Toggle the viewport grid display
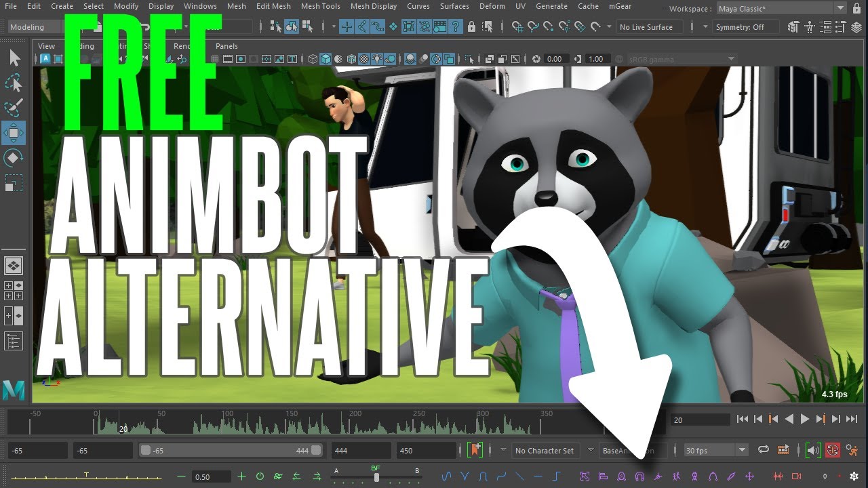 (x=215, y=59)
